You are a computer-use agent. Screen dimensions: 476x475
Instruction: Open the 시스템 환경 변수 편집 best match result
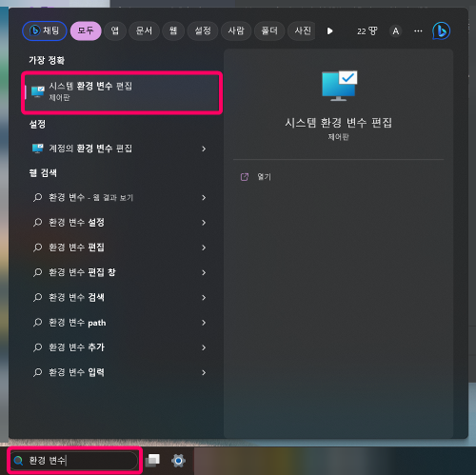click(122, 92)
